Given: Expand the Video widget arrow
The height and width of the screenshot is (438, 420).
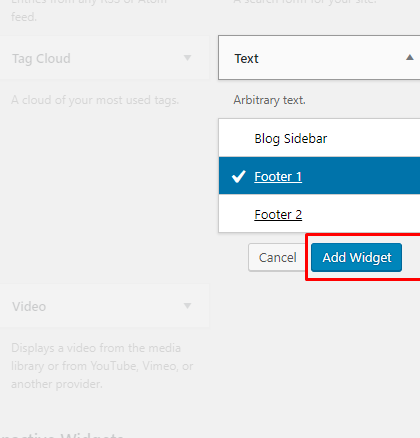Looking at the screenshot, I should [188, 306].
